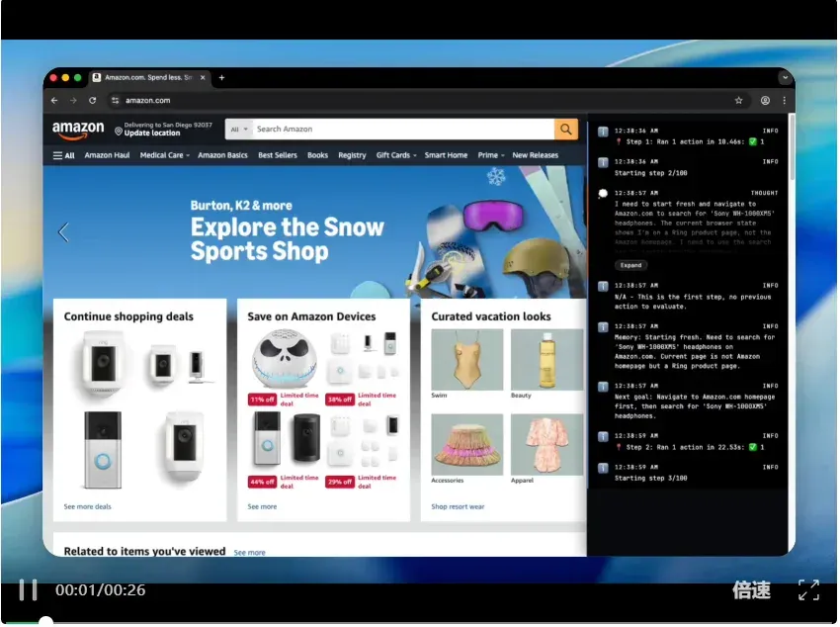The width and height of the screenshot is (840, 627).
Task: Open the 倍速 playback speed option
Action: tap(751, 590)
